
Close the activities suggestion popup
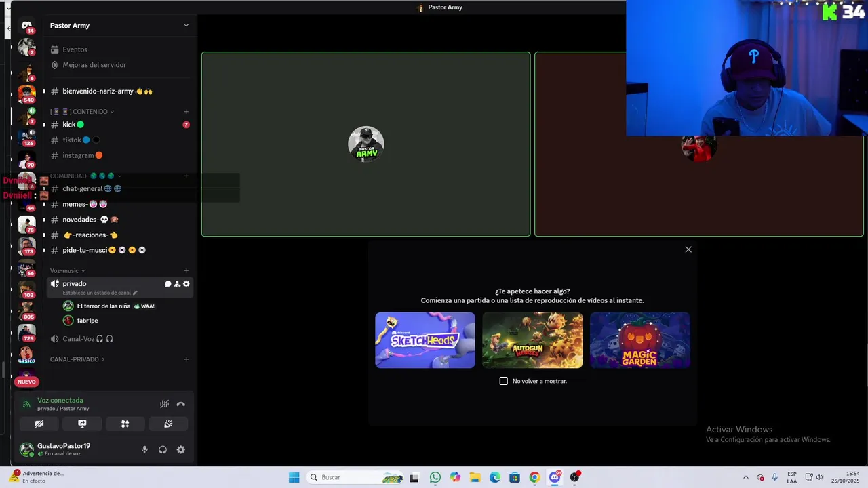pos(688,249)
